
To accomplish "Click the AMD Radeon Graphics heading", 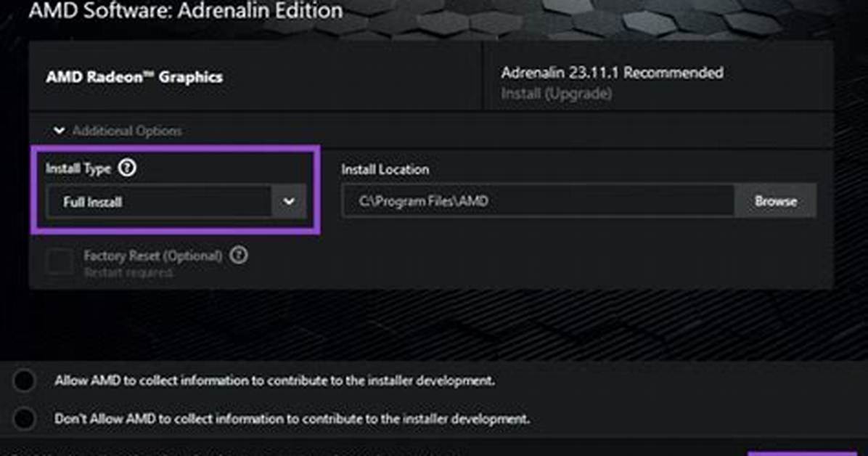I will 134,77.
